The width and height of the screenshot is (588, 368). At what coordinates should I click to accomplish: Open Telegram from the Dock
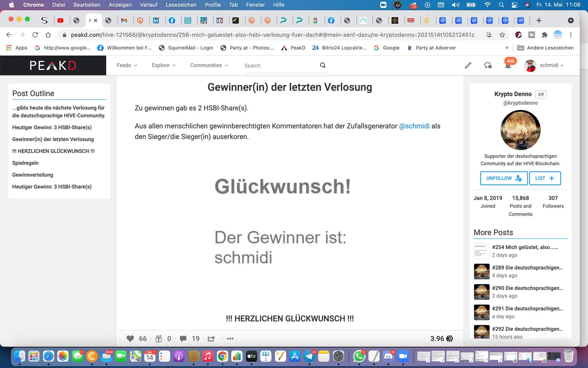coord(310,356)
